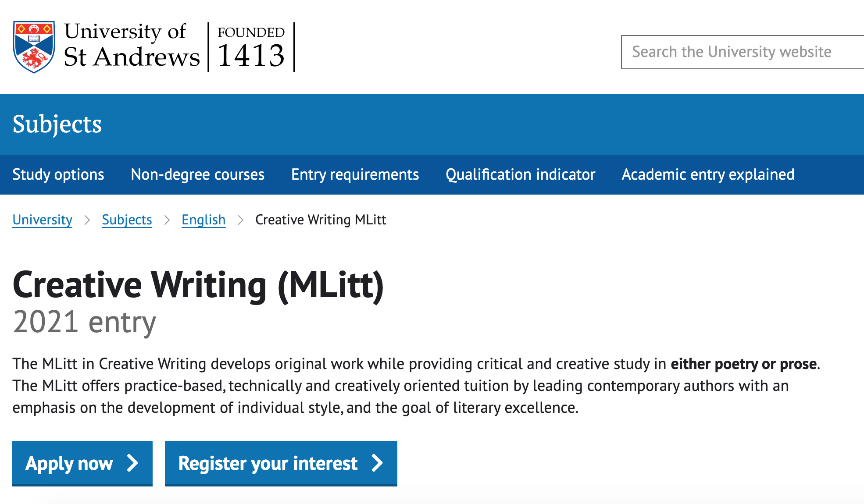Image resolution: width=864 pixels, height=504 pixels.
Task: Click the University of St Andrews wordmark
Action: tap(131, 46)
